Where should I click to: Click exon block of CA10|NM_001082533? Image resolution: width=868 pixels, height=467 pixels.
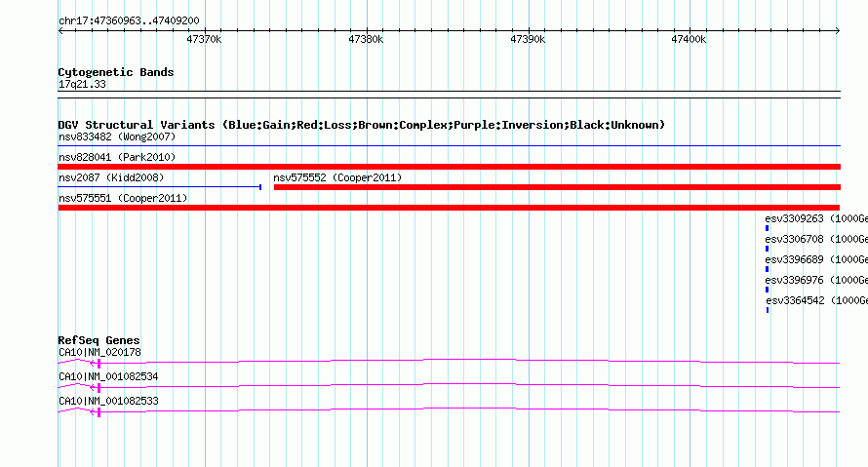[99, 412]
